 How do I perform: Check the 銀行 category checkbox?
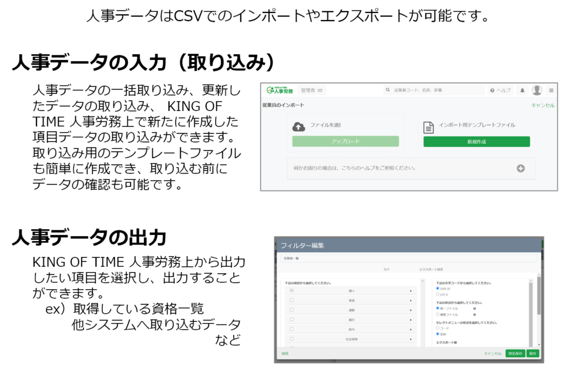pyautogui.click(x=291, y=319)
